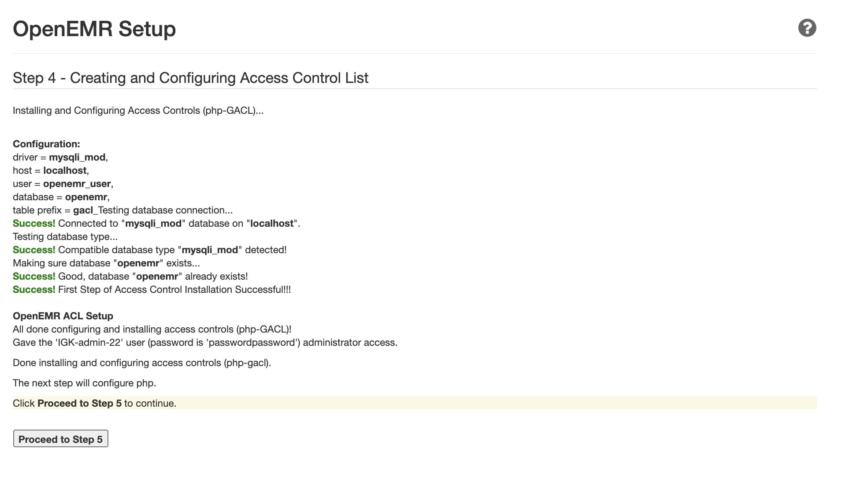The width and height of the screenshot is (868, 479).
Task: Click the mysqli_mod driver value
Action: pos(77,157)
